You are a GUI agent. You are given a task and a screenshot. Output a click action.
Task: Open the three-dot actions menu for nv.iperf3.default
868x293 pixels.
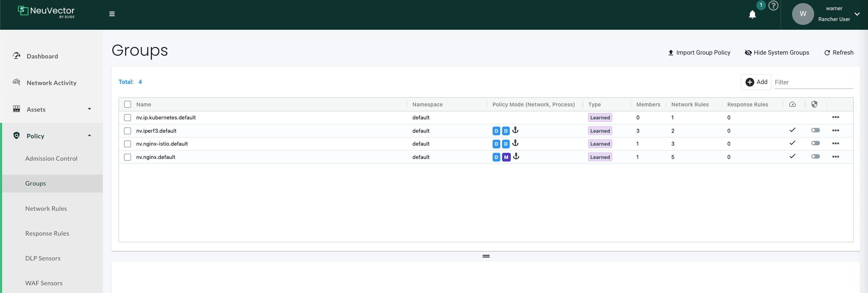[x=835, y=131]
